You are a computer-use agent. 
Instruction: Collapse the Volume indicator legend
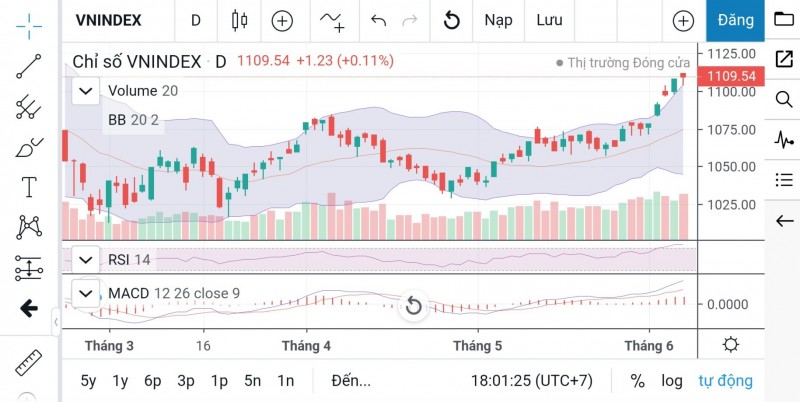point(87,91)
